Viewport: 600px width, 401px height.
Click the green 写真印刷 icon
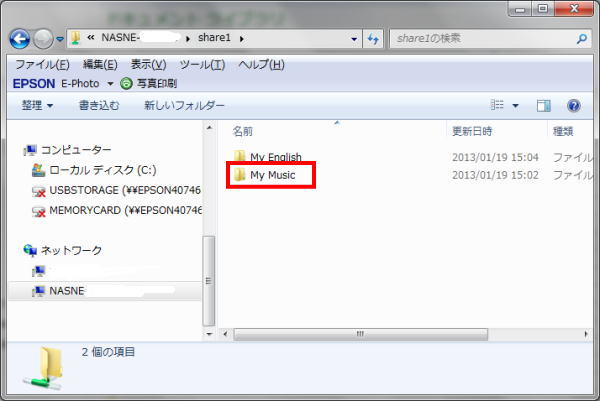tap(126, 83)
